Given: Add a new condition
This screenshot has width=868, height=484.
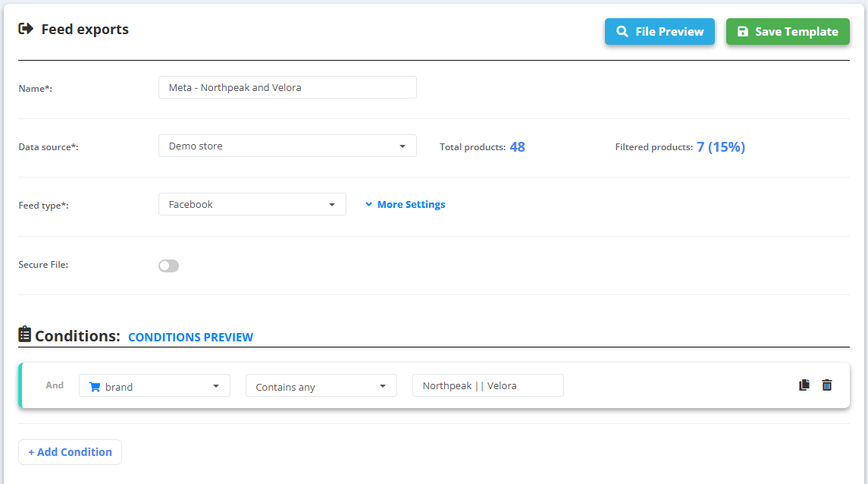Looking at the screenshot, I should click(71, 452).
